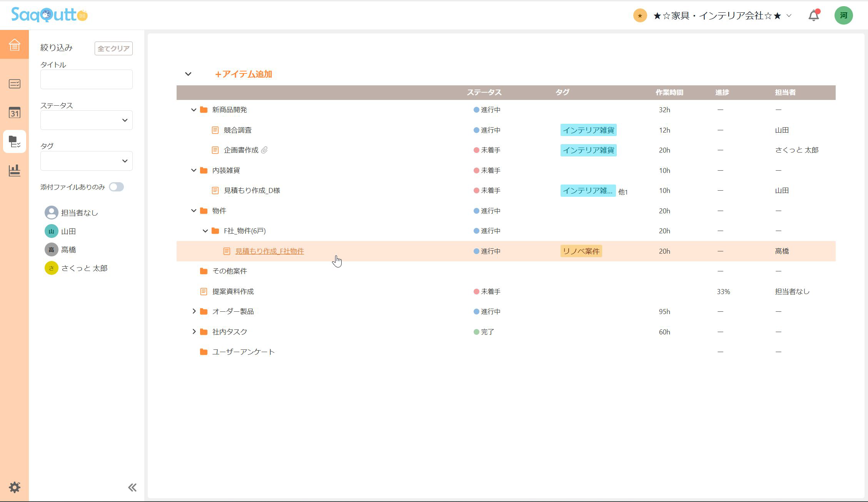Open the ステータス filter dropdown
Image resolution: width=868 pixels, height=502 pixels.
[86, 120]
